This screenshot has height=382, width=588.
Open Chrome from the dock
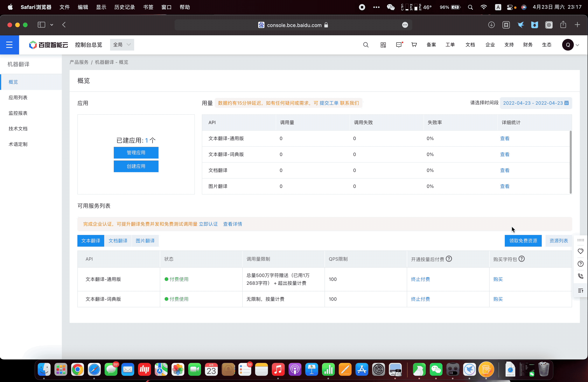[78, 370]
